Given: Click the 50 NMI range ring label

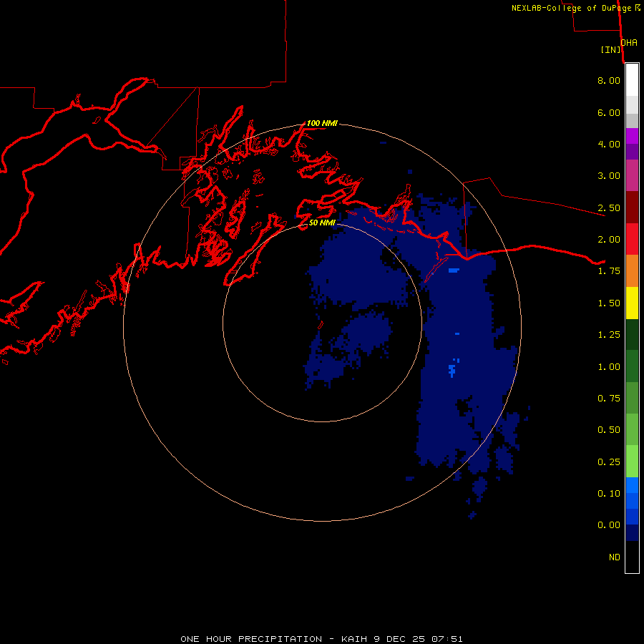Looking at the screenshot, I should tap(322, 223).
